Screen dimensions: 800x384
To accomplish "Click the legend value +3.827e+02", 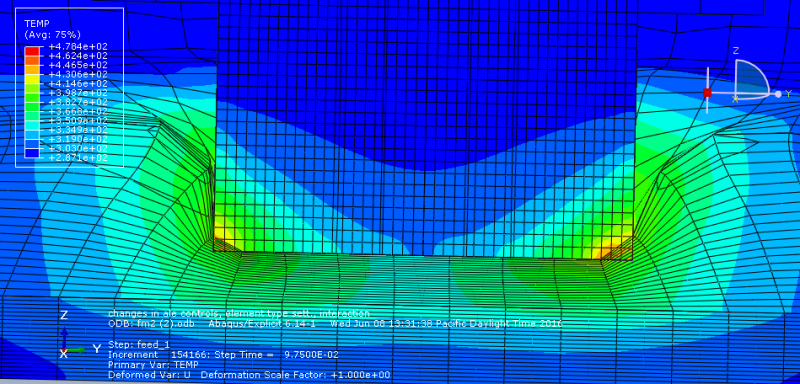I will pos(78,102).
